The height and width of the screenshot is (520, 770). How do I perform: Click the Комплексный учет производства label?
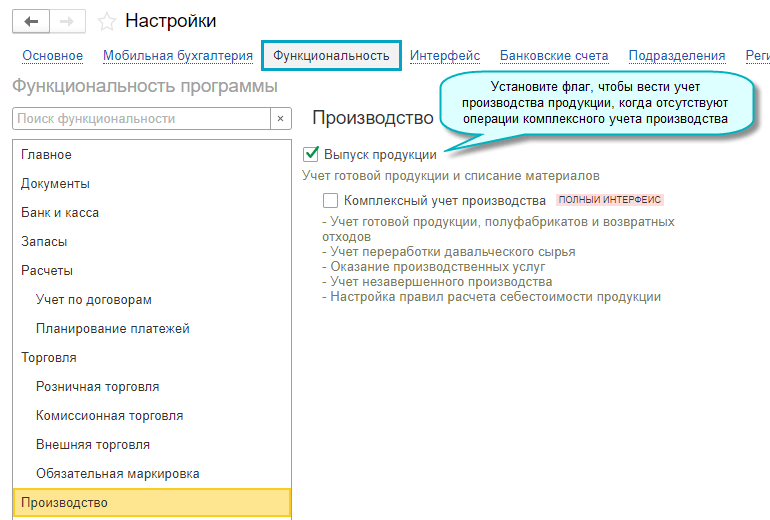pos(444,200)
